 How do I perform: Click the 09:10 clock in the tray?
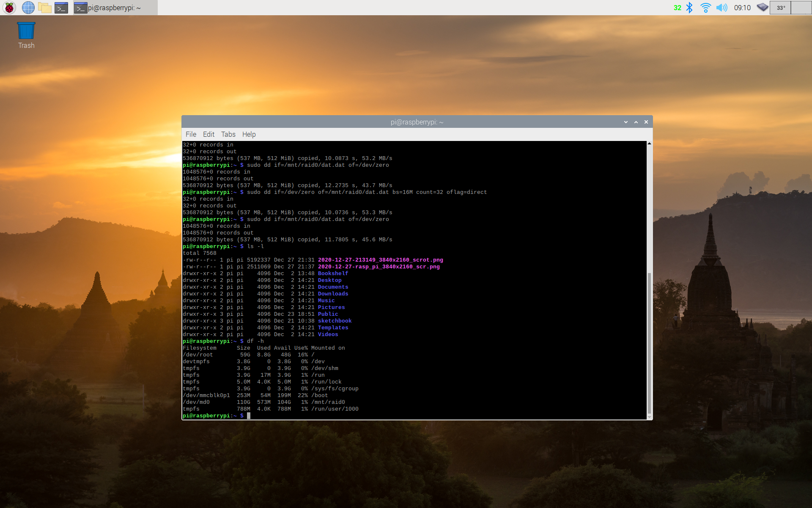click(x=742, y=8)
